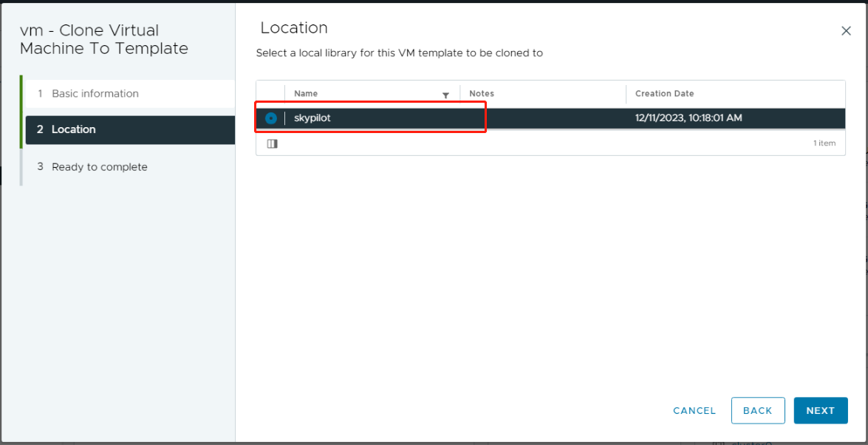Sort by the Notes column header
The image size is (868, 445).
482,94
